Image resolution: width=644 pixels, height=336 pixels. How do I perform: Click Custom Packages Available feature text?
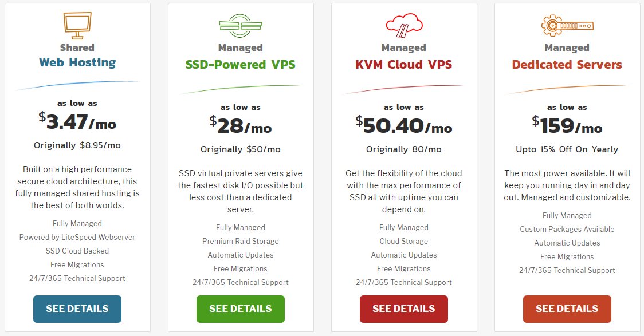click(x=567, y=229)
